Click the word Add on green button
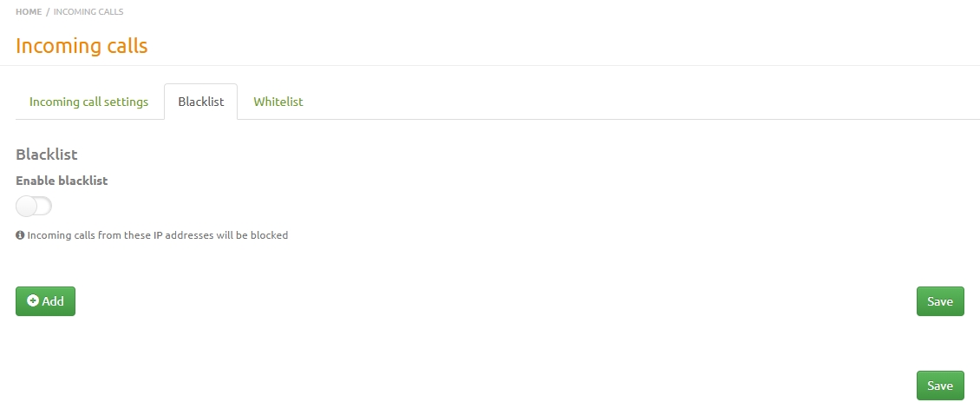 [x=53, y=301]
